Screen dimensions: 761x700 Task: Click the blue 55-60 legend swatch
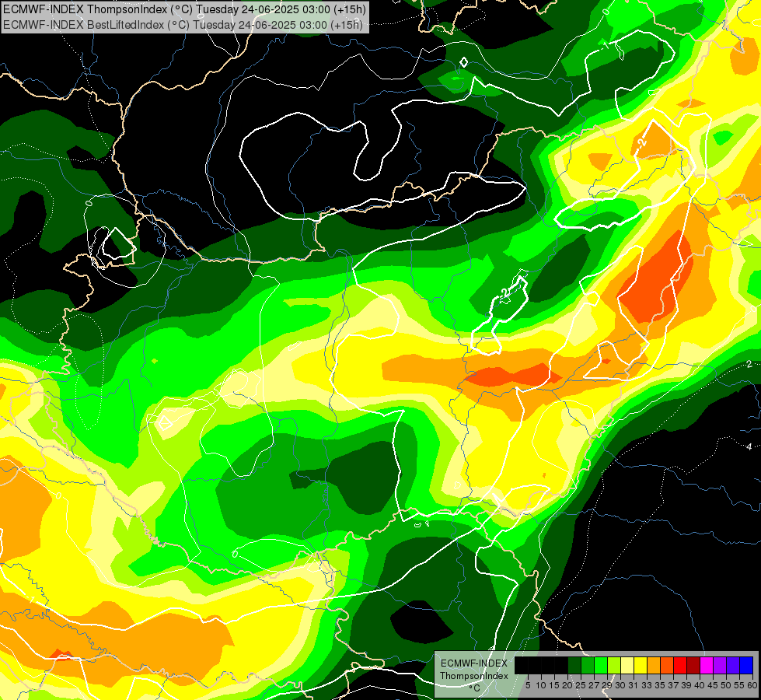click(747, 665)
